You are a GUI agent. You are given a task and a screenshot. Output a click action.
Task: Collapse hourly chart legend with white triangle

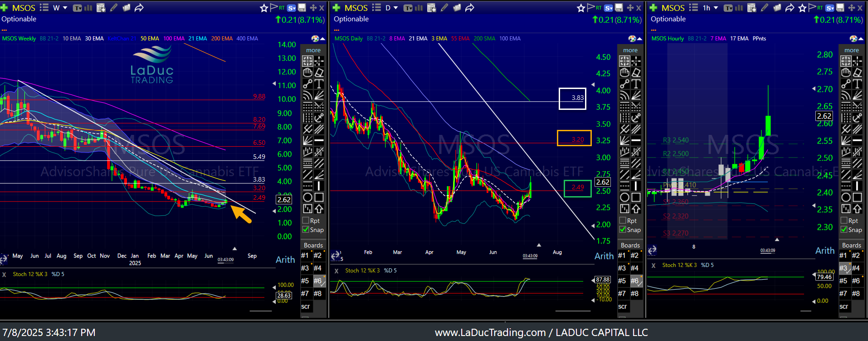pos(861,39)
